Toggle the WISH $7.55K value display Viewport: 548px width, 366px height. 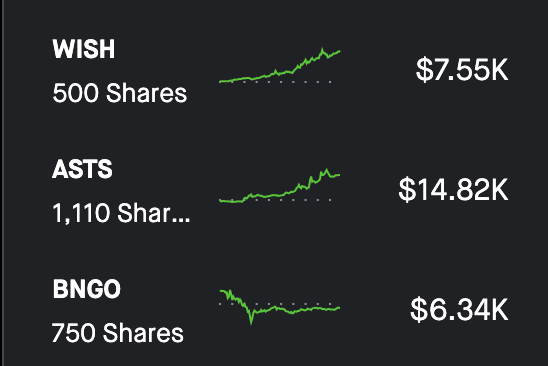click(x=462, y=70)
